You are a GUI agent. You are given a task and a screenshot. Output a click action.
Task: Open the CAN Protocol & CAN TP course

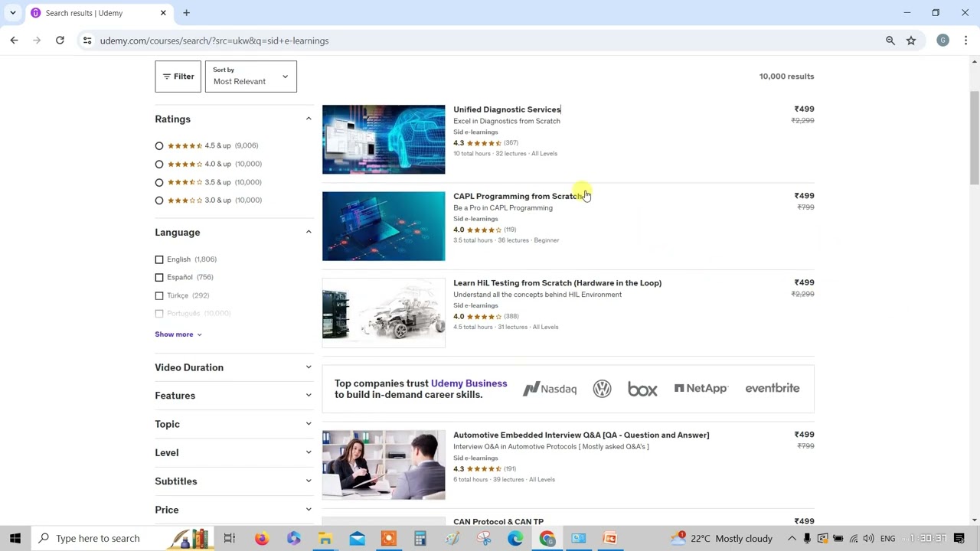click(x=498, y=521)
